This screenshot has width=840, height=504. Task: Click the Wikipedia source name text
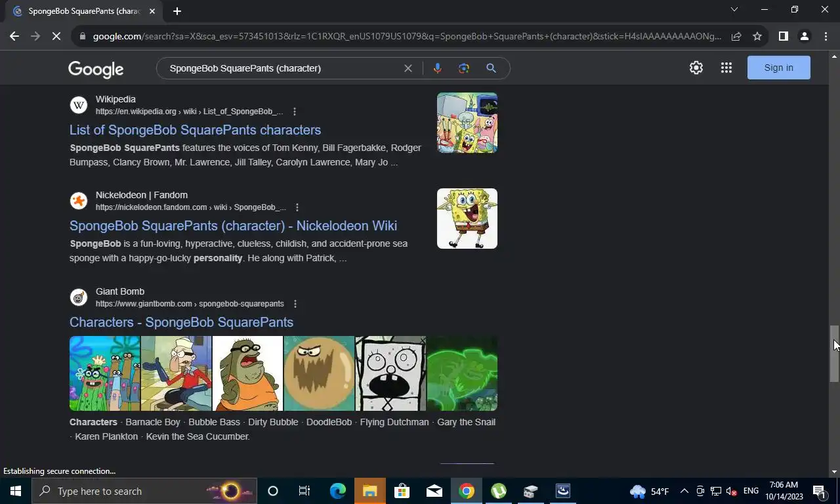[x=115, y=99]
